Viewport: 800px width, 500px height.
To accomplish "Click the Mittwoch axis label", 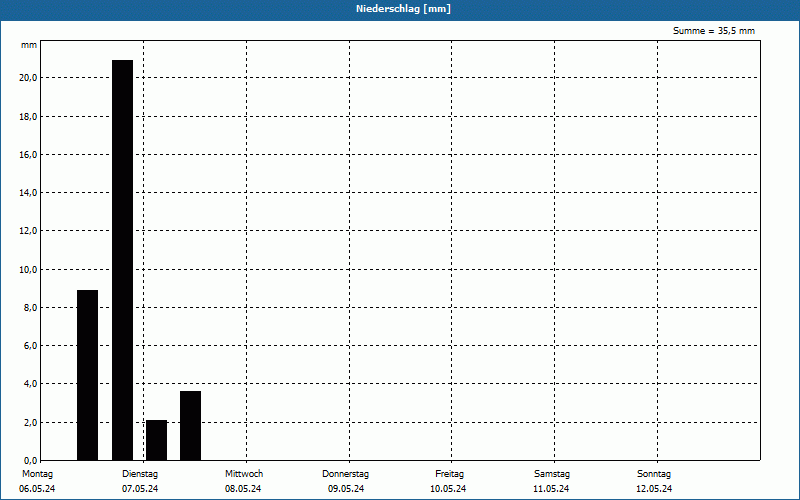I will pyautogui.click(x=244, y=474).
